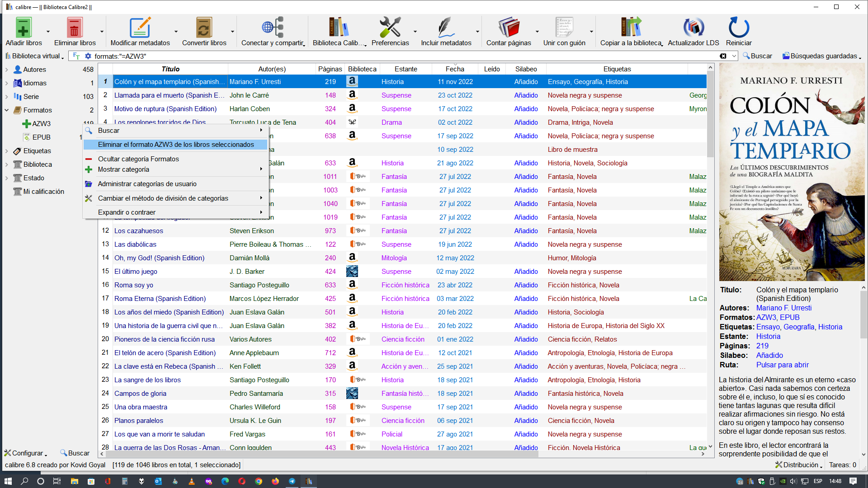Open Preferencias tools icon
This screenshot has width=868, height=488.
pyautogui.click(x=390, y=28)
